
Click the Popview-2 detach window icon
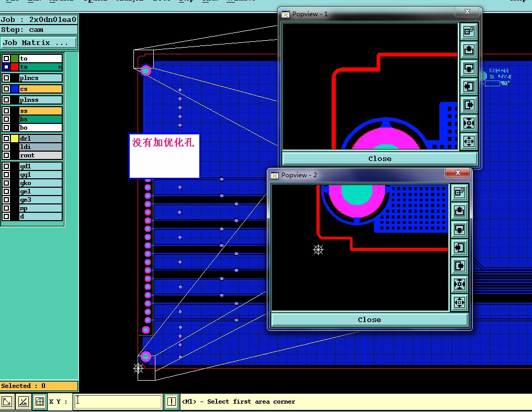point(459,193)
